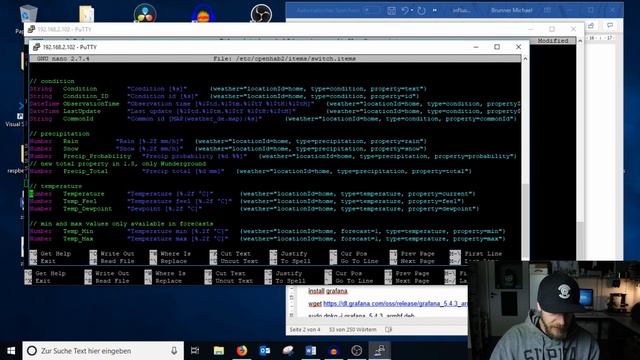Screen dimensions: 640x360
Task: Switch to OBS Studio via the taskbar
Action: pyautogui.click(x=356, y=351)
